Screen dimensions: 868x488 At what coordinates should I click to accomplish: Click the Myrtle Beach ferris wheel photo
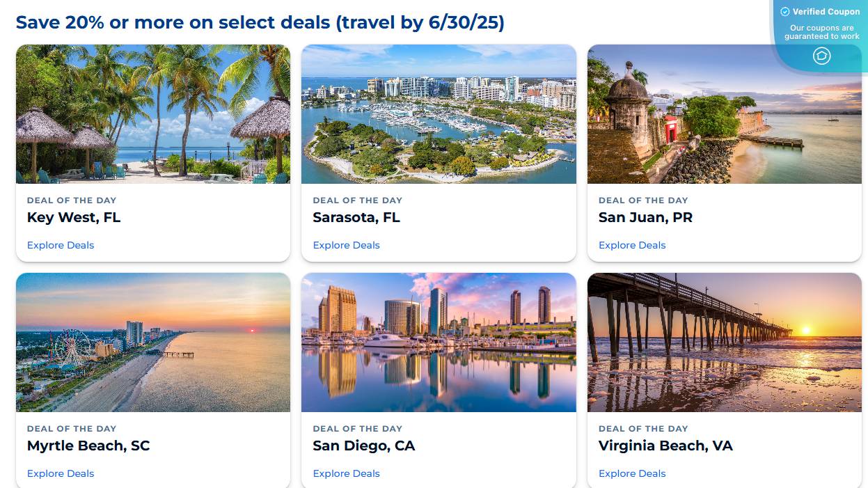tap(153, 342)
